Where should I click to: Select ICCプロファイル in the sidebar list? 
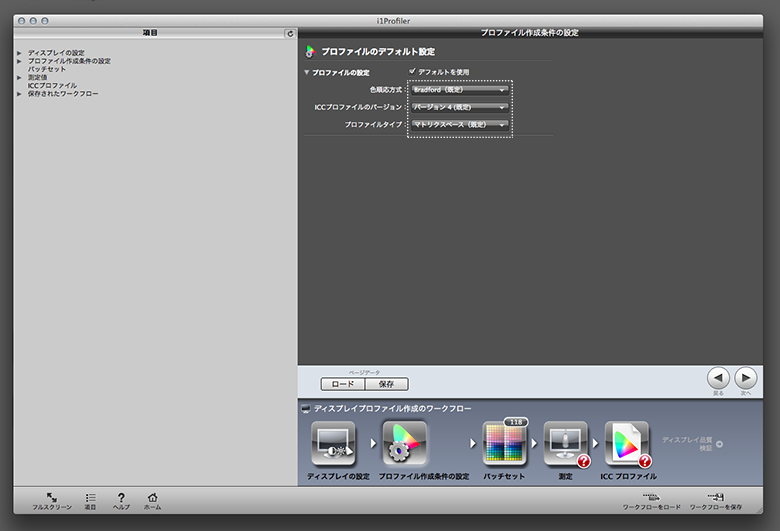click(x=52, y=86)
